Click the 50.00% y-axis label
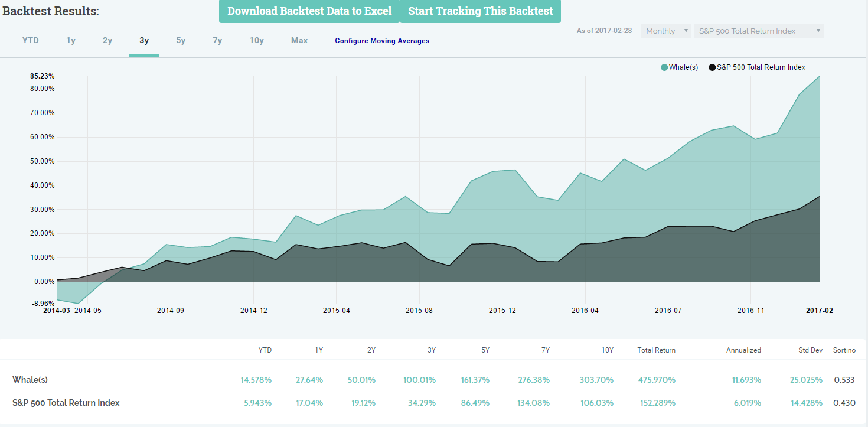This screenshot has height=427, width=868. coord(42,161)
